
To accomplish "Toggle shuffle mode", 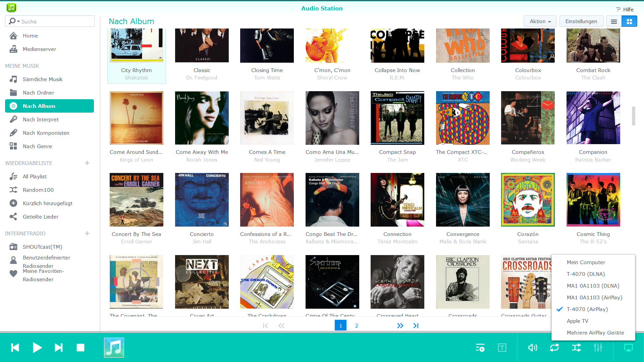I will click(x=576, y=348).
